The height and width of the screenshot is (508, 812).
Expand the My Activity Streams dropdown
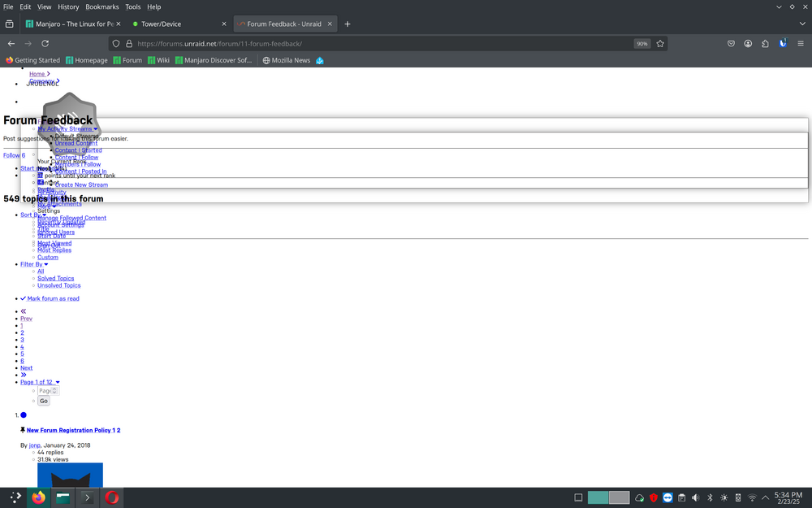[67, 128]
